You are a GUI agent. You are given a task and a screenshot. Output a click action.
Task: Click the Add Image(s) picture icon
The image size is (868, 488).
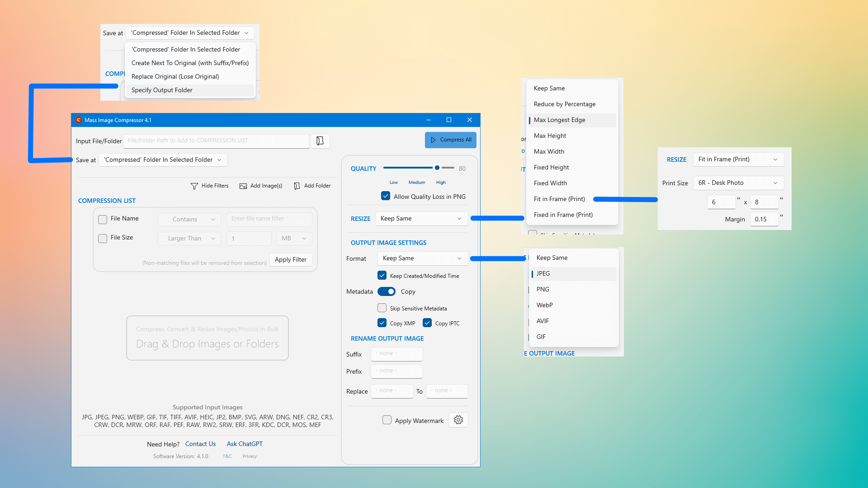(x=243, y=186)
